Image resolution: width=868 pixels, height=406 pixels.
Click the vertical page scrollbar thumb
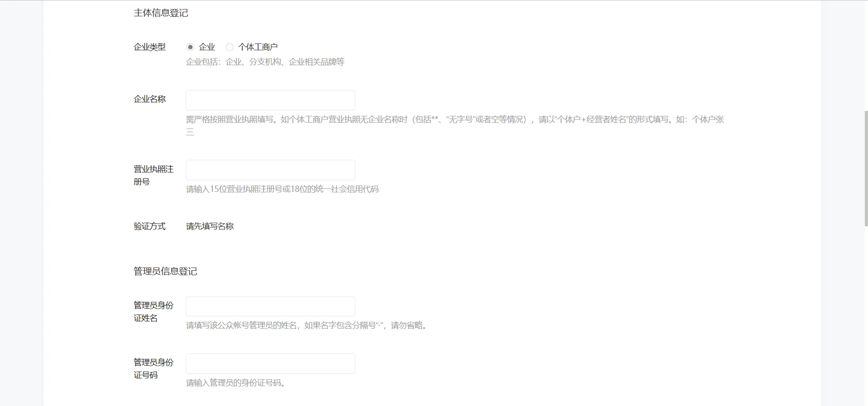pos(866,167)
